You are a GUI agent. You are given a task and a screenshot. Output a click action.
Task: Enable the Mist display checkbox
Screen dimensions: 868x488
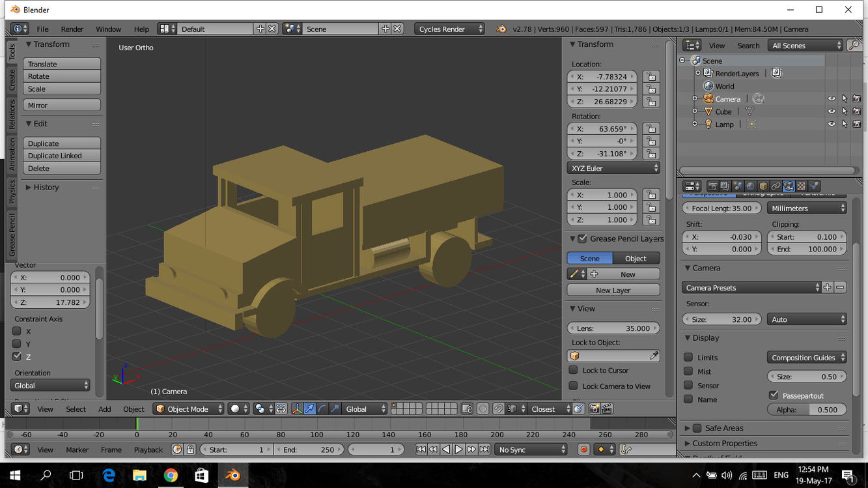click(688, 371)
